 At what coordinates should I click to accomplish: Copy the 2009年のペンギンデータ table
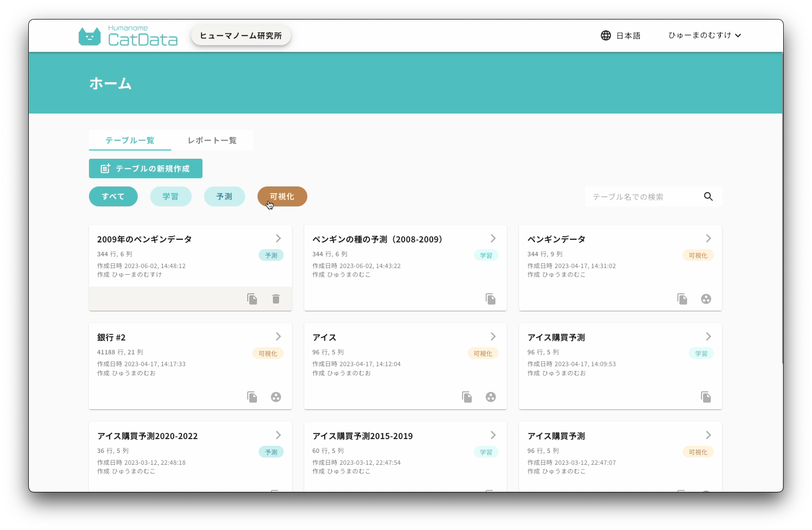pos(252,299)
